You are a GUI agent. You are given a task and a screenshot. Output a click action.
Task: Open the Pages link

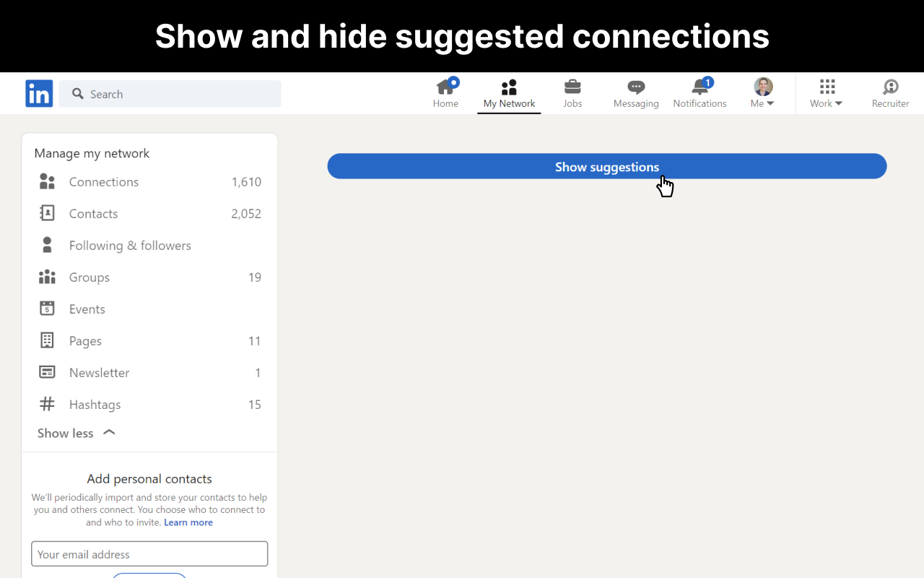coord(85,340)
